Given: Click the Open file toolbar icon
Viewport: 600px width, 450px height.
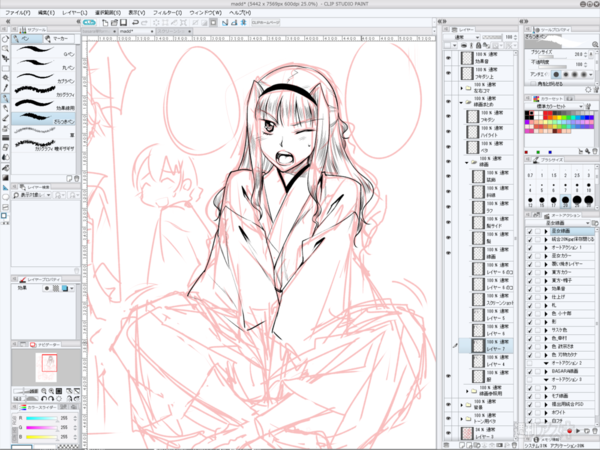Looking at the screenshot, I should 114,23.
